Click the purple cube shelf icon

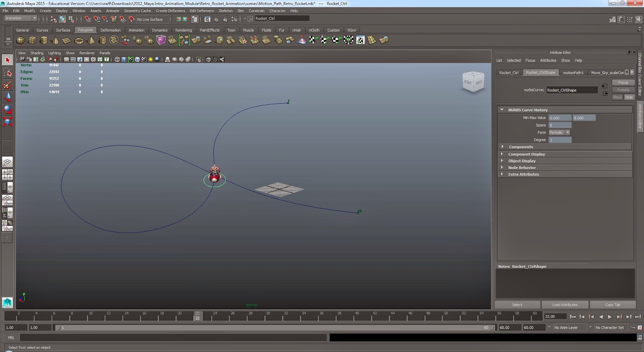[161, 40]
